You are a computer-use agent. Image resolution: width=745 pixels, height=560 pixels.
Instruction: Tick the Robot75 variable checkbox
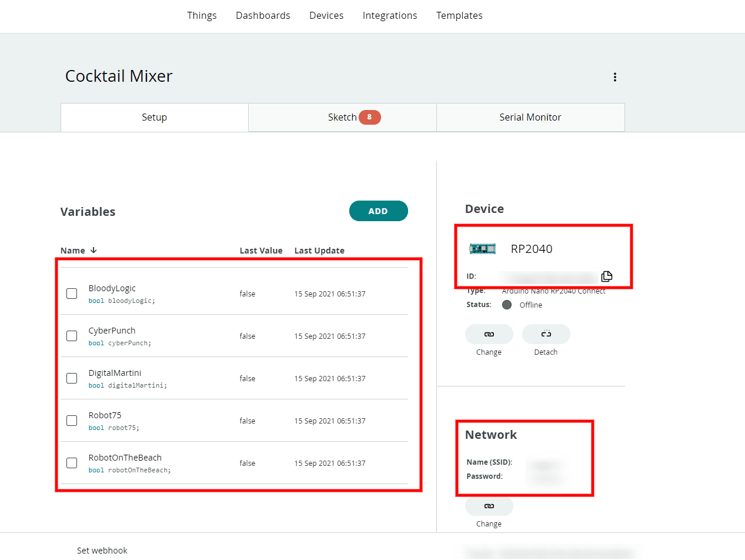pyautogui.click(x=72, y=421)
